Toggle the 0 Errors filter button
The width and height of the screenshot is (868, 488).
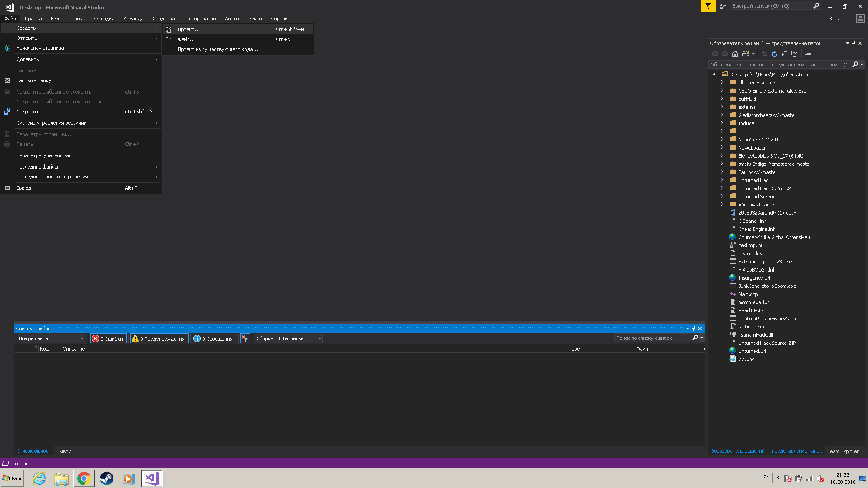point(108,338)
